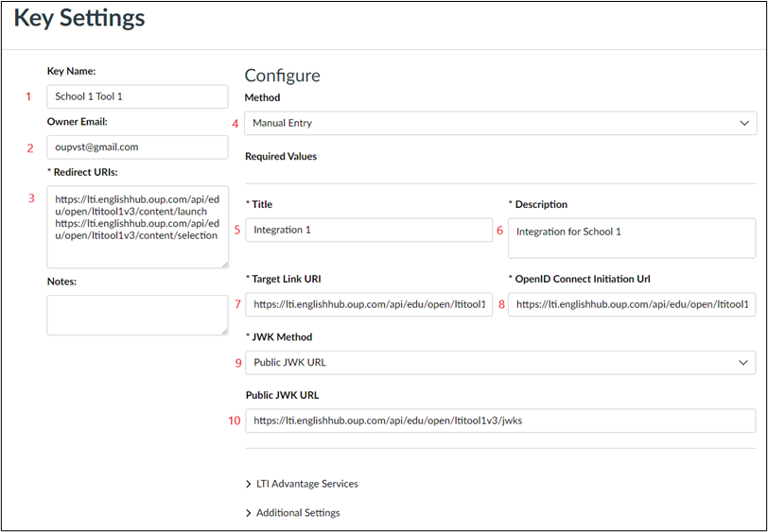Image resolution: width=768 pixels, height=532 pixels.
Task: Click the Target Link URI field
Action: click(x=369, y=304)
